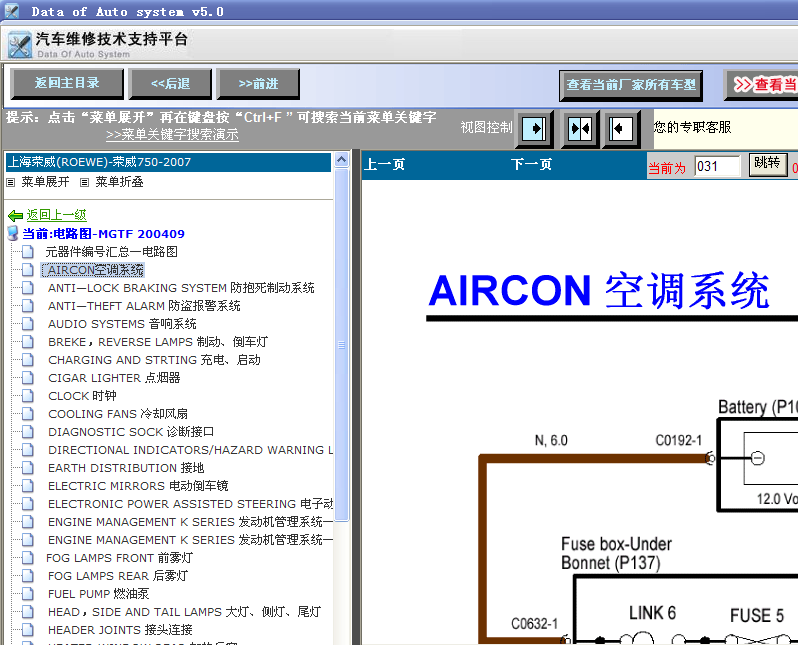Click page icon beside EARTH DISTRIBUTION
Image resolution: width=798 pixels, height=645 pixels.
coord(27,468)
